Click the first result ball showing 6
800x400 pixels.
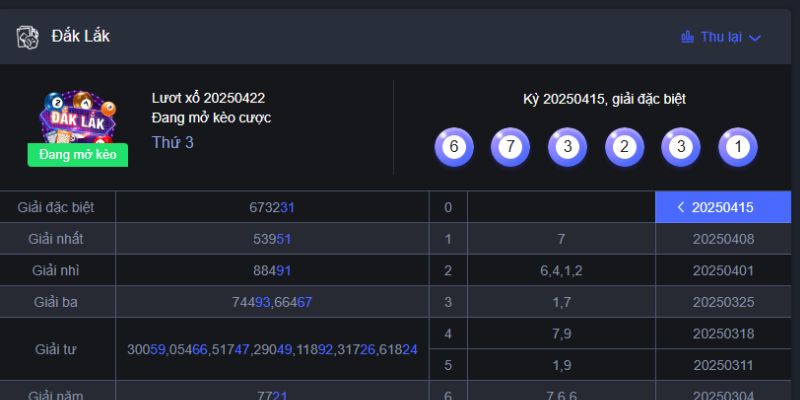coord(454,147)
